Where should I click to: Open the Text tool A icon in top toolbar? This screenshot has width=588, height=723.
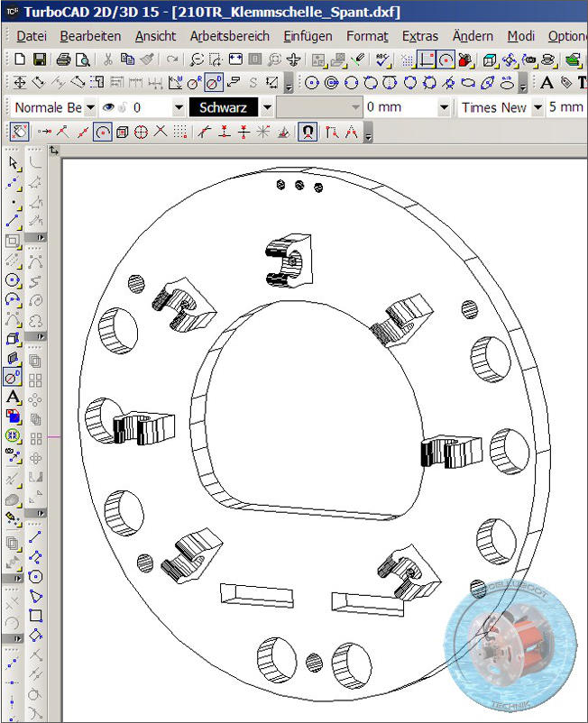coord(547,83)
